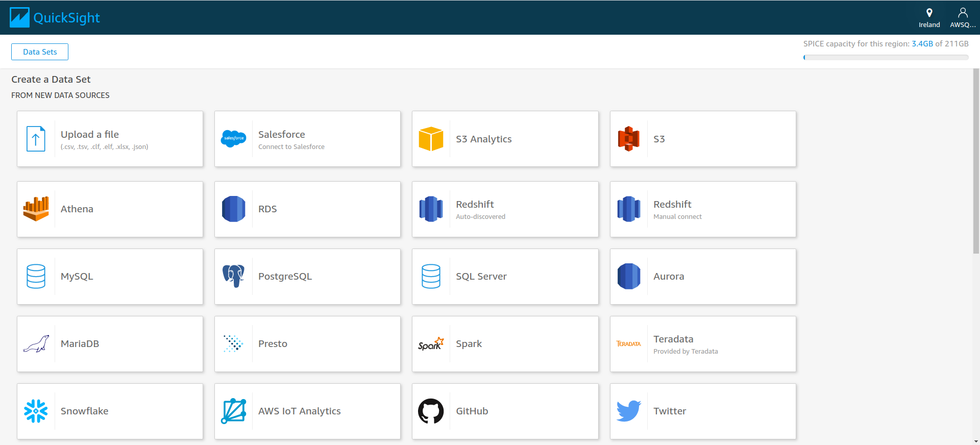Click the Teradata label
The width and height of the screenshot is (980, 445).
coord(674,339)
